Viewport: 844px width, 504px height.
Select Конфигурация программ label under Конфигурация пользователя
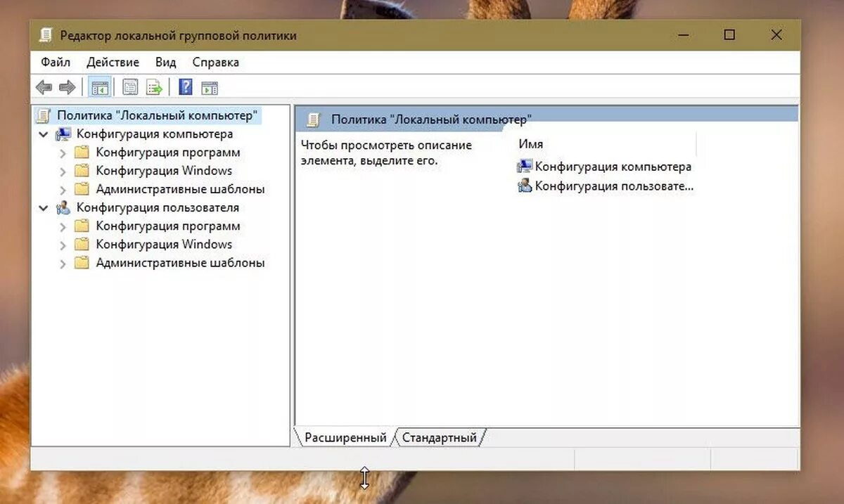pos(168,226)
